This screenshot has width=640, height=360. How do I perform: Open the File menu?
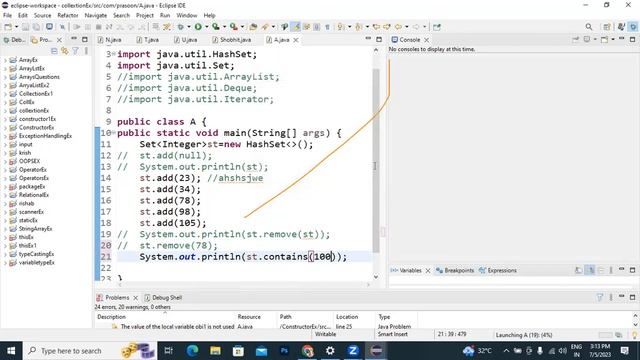7,16
